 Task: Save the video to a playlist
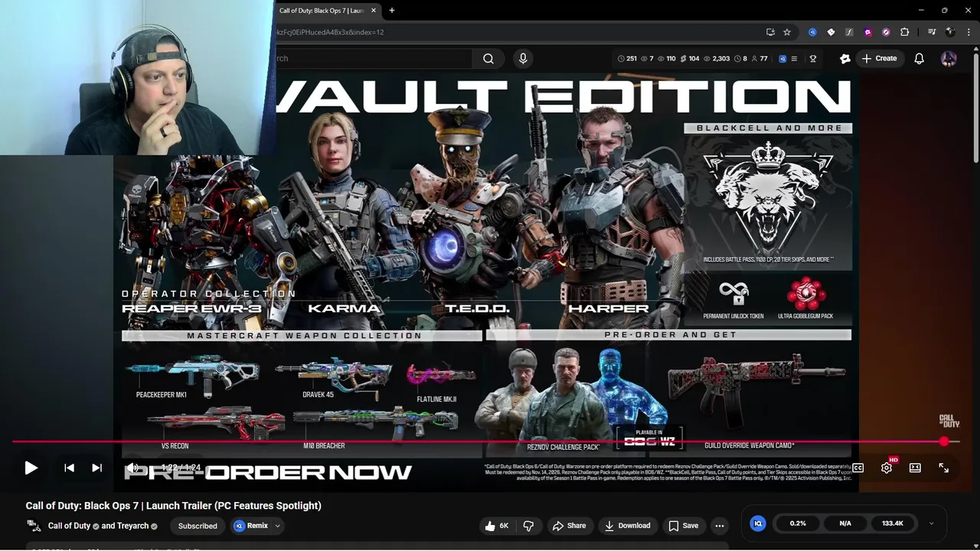[x=683, y=526]
